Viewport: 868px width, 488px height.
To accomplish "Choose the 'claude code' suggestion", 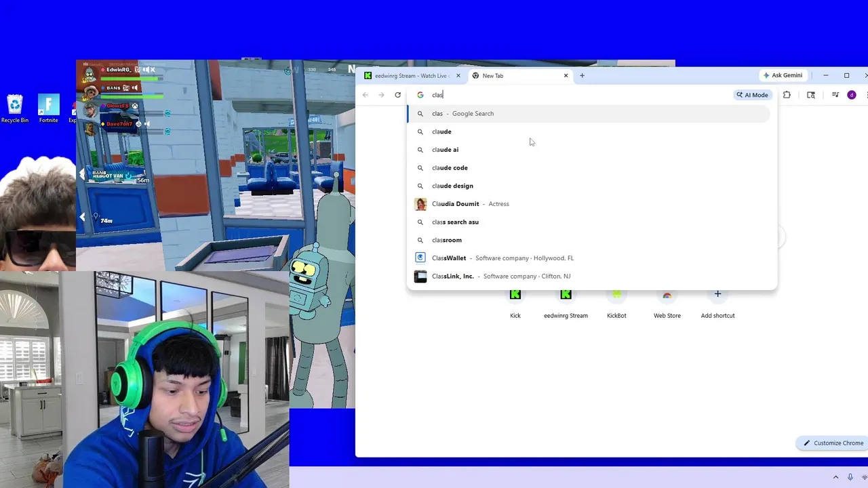I will tap(589, 168).
